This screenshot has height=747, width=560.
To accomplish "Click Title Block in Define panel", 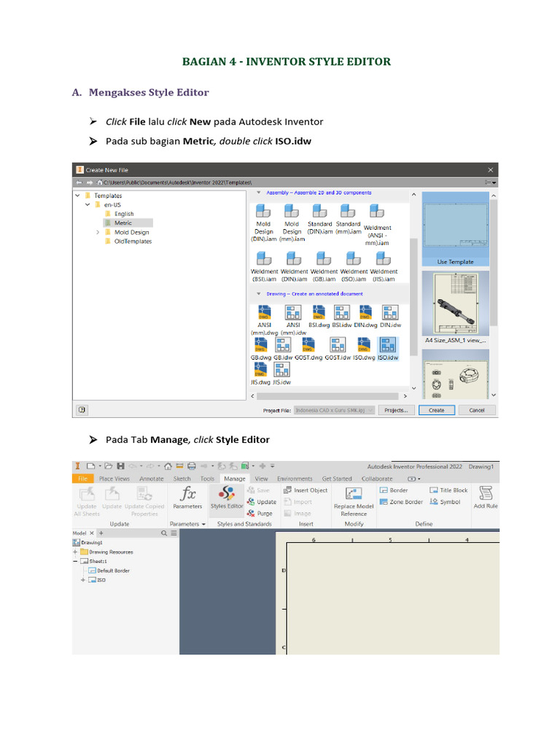I will tap(448, 490).
